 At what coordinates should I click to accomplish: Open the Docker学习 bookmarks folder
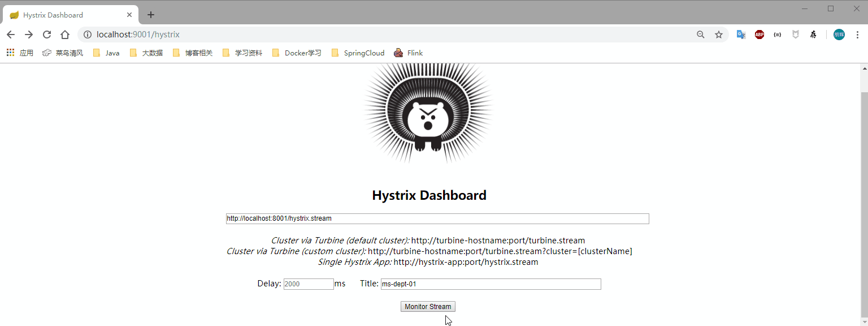tap(297, 53)
